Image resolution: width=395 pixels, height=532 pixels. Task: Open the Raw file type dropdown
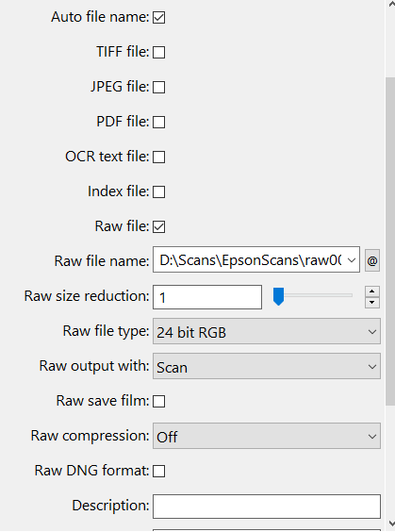(267, 331)
